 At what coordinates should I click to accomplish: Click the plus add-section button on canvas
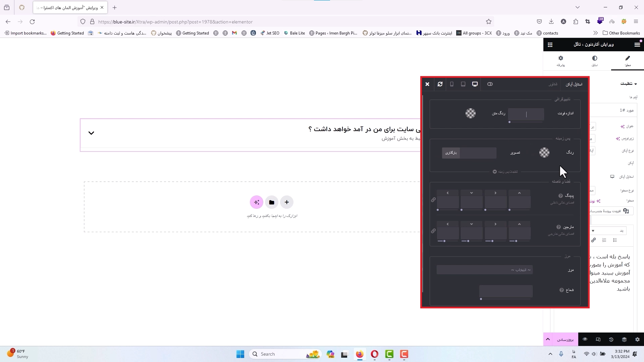(287, 202)
